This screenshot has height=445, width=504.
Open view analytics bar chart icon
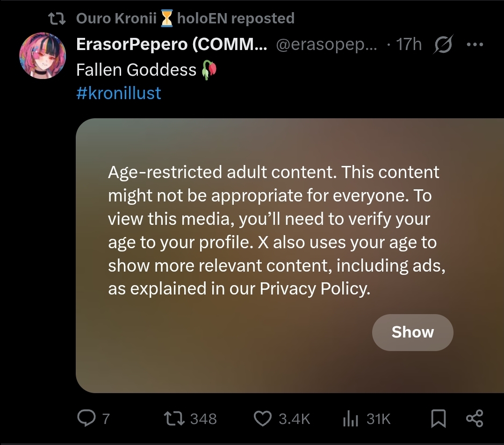pyautogui.click(x=350, y=419)
